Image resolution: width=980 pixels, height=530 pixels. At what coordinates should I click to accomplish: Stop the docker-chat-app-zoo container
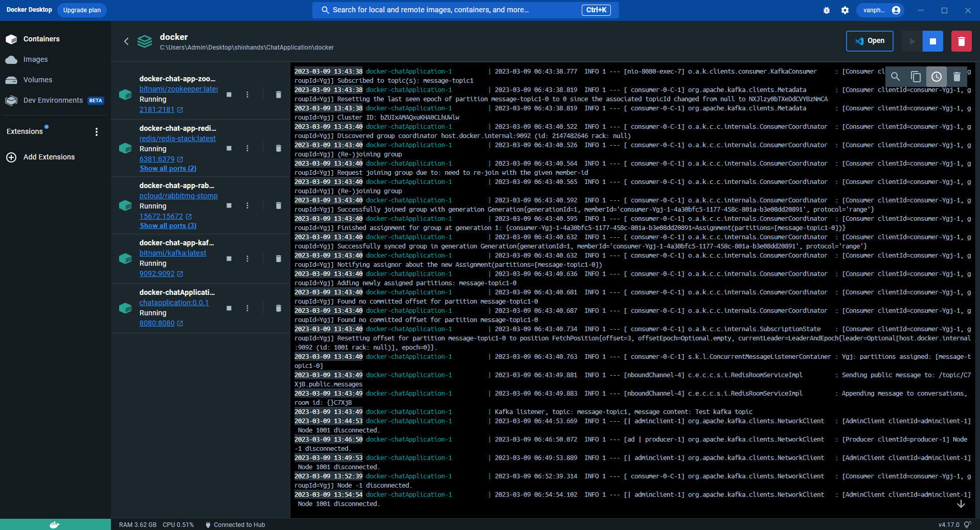229,95
